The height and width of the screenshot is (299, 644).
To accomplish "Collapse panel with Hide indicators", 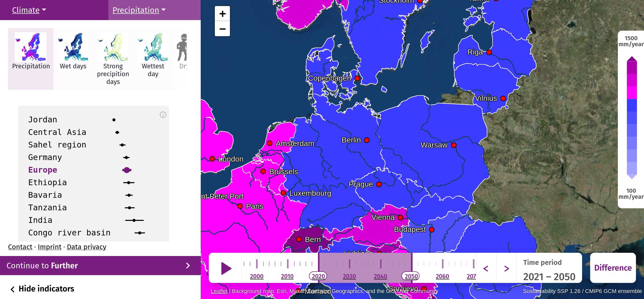I will coord(42,289).
